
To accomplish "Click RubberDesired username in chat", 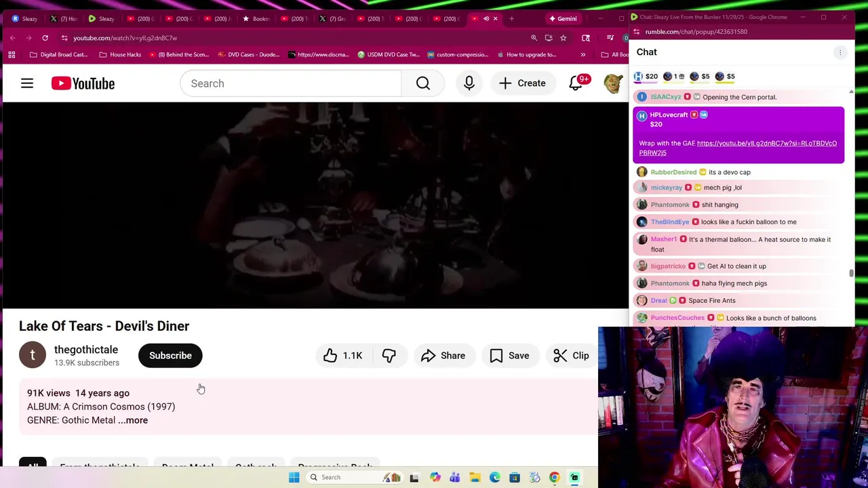I will [x=673, y=172].
